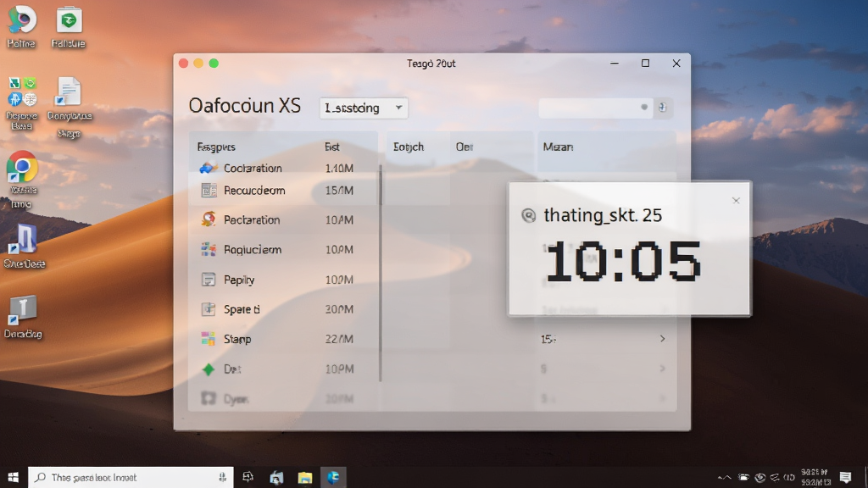The height and width of the screenshot is (488, 868).
Task: Click the network icon in system tray
Action: (775, 477)
